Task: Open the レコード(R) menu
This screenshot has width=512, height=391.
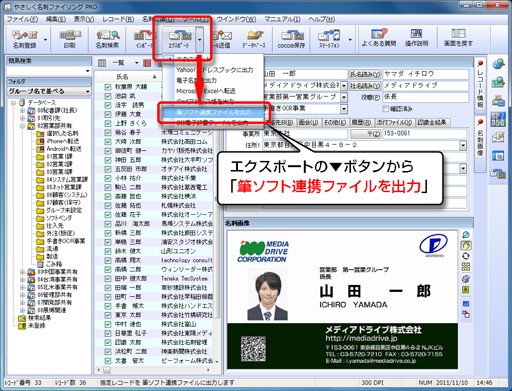Action: [118, 19]
